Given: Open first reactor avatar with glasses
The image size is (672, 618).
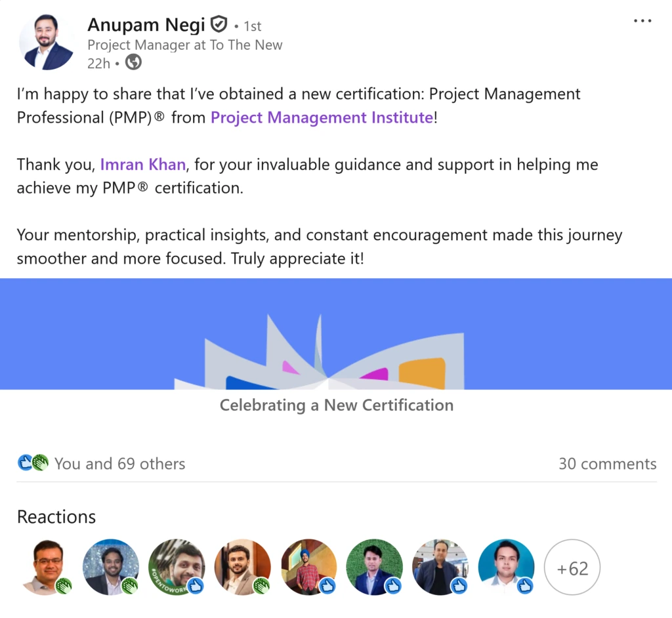Looking at the screenshot, I should coord(46,567).
